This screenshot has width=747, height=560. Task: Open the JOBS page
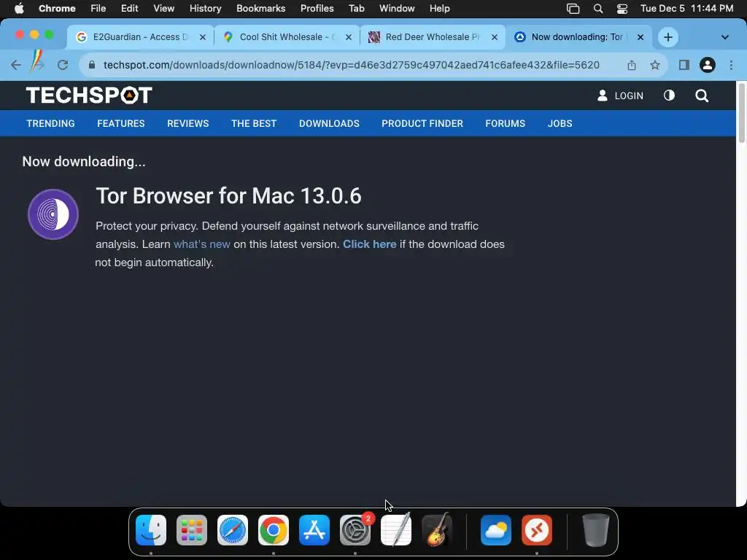pos(560,123)
